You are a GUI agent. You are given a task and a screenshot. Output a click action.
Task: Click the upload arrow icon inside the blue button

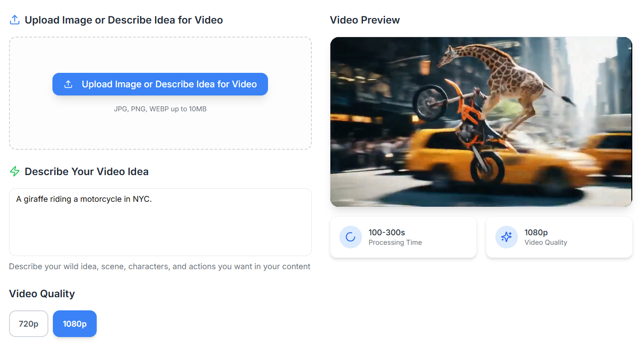click(x=68, y=84)
